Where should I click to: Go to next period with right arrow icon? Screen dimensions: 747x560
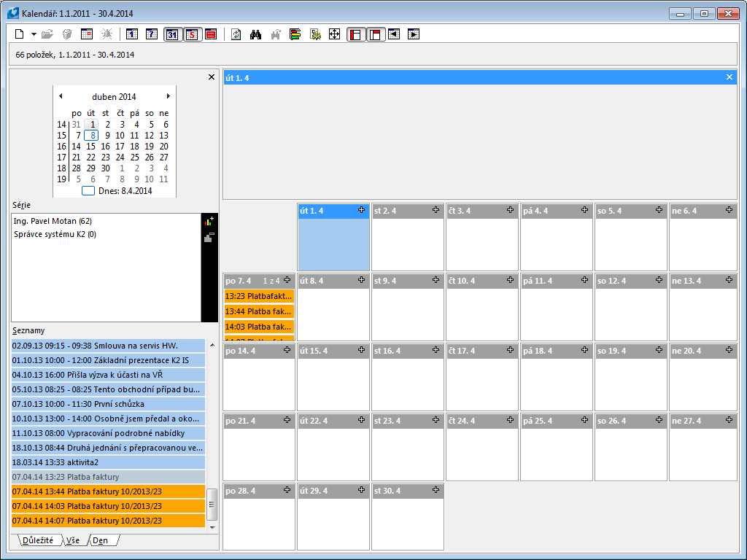414,34
